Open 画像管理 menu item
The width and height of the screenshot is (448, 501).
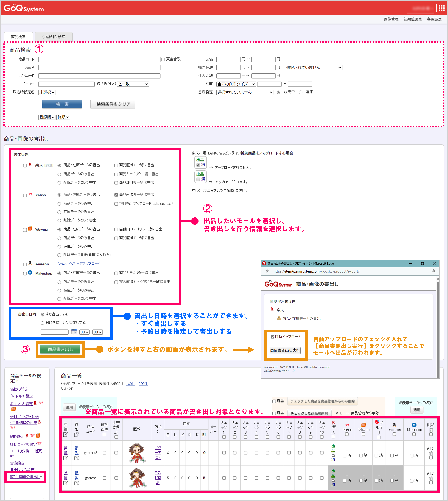coord(391,19)
